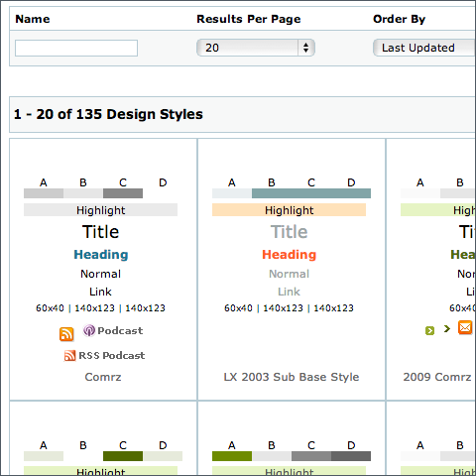The width and height of the screenshot is (476, 476).
Task: Click the Name column header label
Action: point(33,19)
